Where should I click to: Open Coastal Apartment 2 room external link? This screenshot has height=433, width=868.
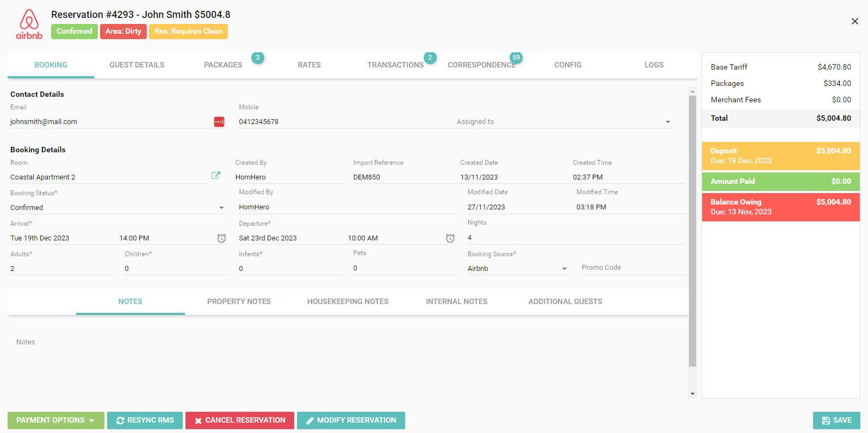click(216, 175)
